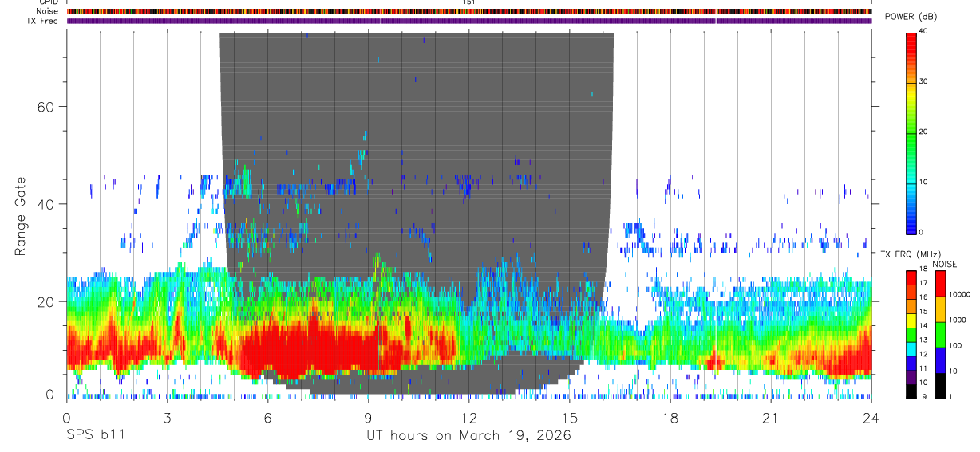This screenshot has width=980, height=452.
Task: Click the 60 range gate label
Action: 45,107
